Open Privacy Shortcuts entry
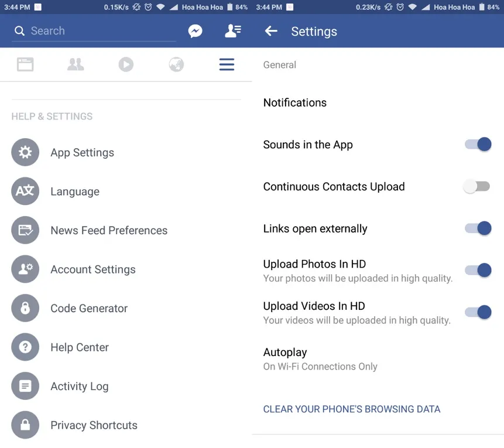Screen dimensions: 504x448 (126, 425)
